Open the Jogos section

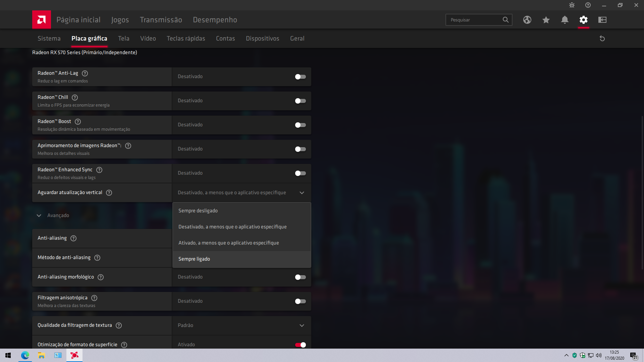click(120, 20)
